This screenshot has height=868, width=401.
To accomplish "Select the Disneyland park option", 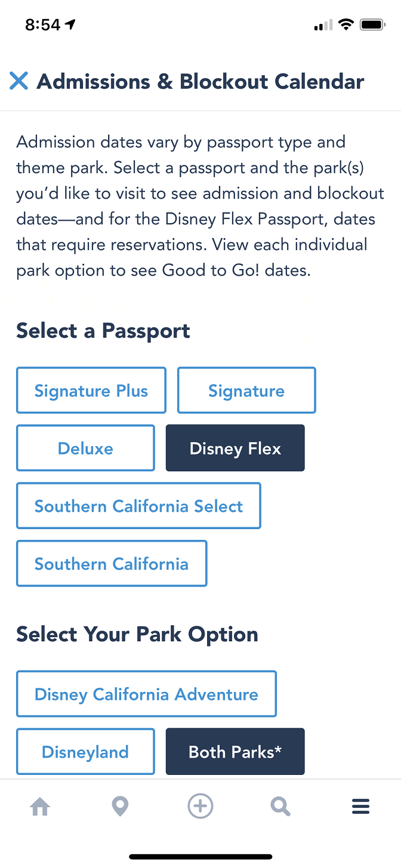I will (x=85, y=752).
